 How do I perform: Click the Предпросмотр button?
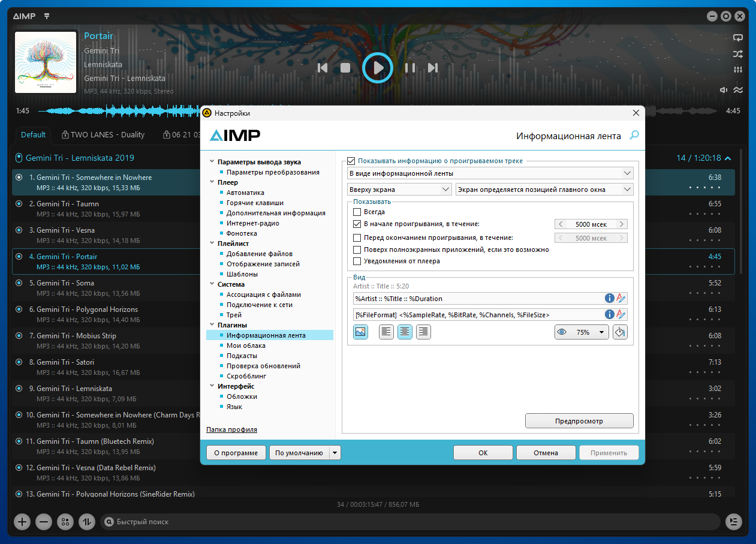click(579, 421)
